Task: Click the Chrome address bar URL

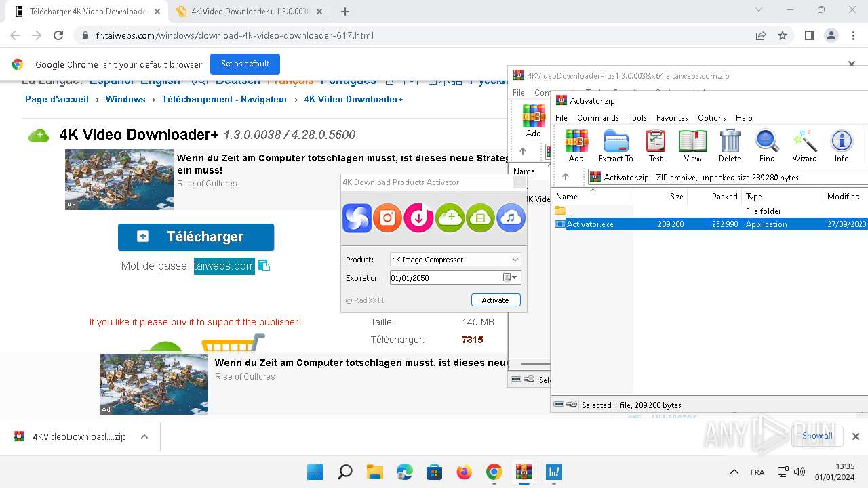Action: (235, 35)
